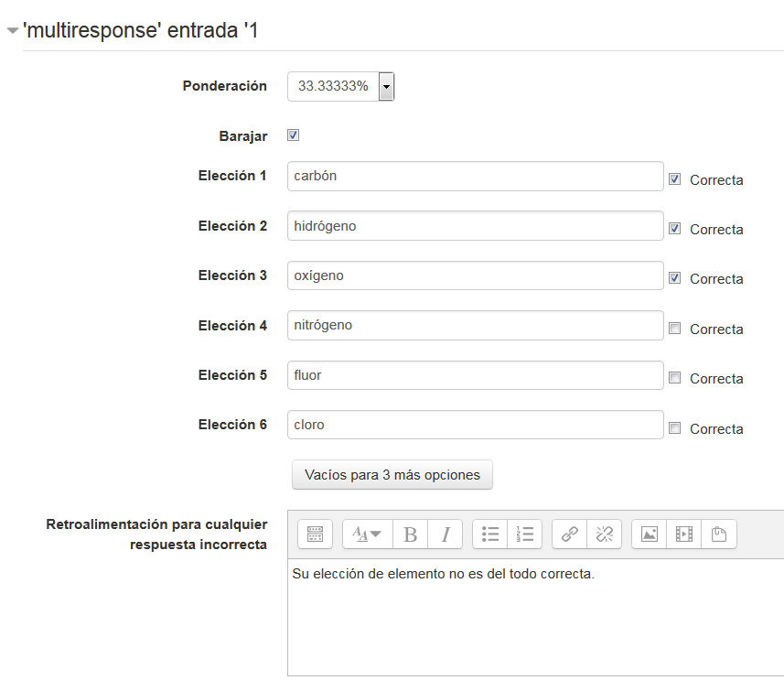This screenshot has width=784, height=691.
Task: Toggle the Barajar checkbox
Action: pyautogui.click(x=294, y=135)
